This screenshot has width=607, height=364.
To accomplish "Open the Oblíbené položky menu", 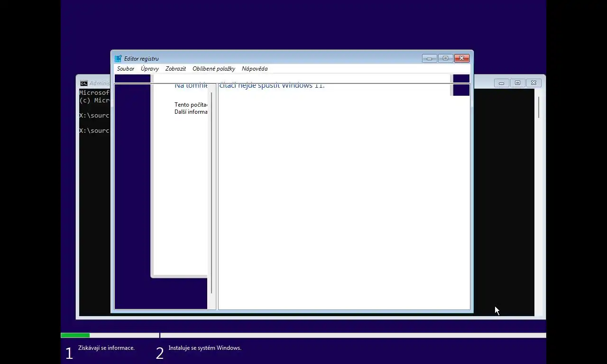I will tap(214, 69).
